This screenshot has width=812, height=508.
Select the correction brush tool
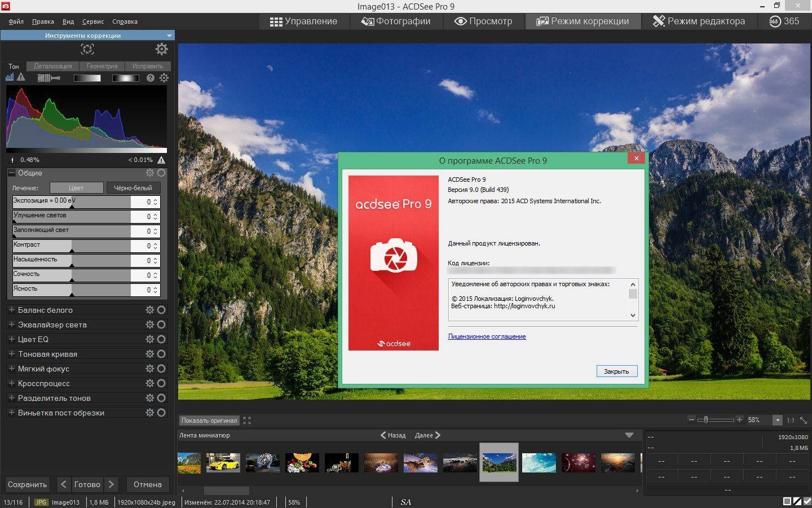click(x=49, y=78)
